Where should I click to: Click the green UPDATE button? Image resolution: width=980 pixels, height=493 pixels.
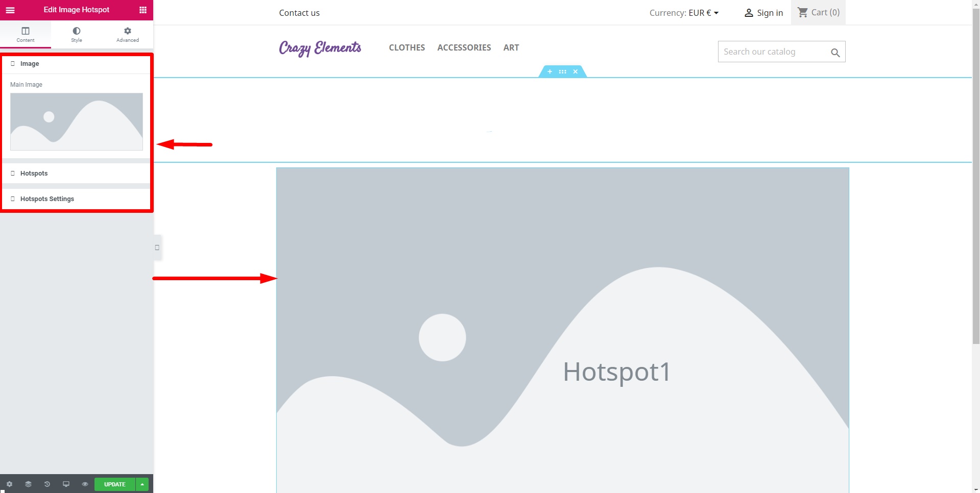(x=115, y=484)
